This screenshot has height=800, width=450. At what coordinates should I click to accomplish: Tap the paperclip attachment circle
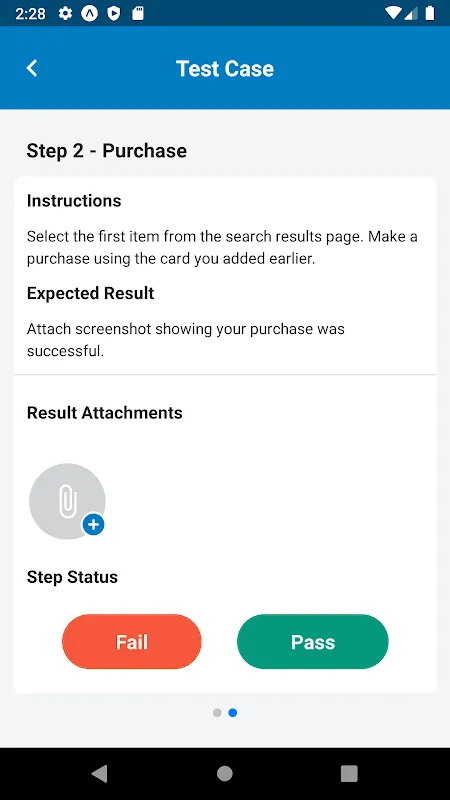[x=67, y=501]
